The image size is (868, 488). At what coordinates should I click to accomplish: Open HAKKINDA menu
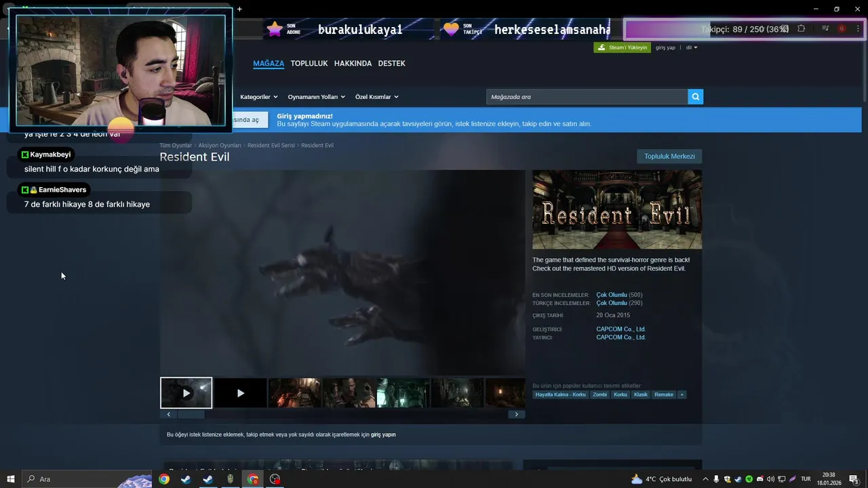coord(353,63)
